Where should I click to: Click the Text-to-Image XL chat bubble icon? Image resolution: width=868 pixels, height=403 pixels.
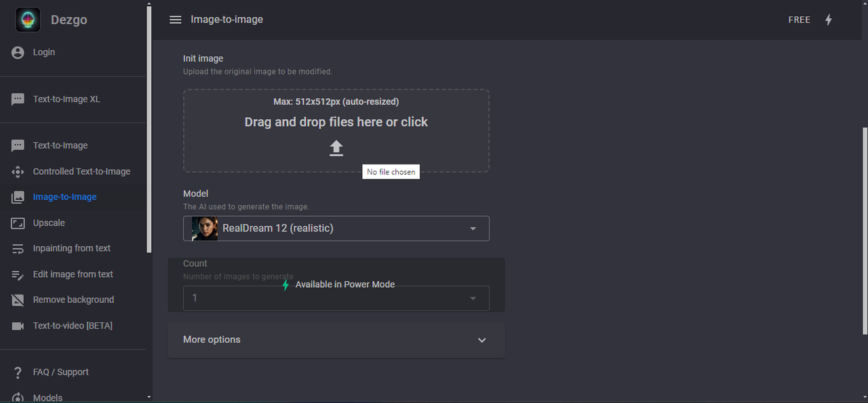click(18, 100)
